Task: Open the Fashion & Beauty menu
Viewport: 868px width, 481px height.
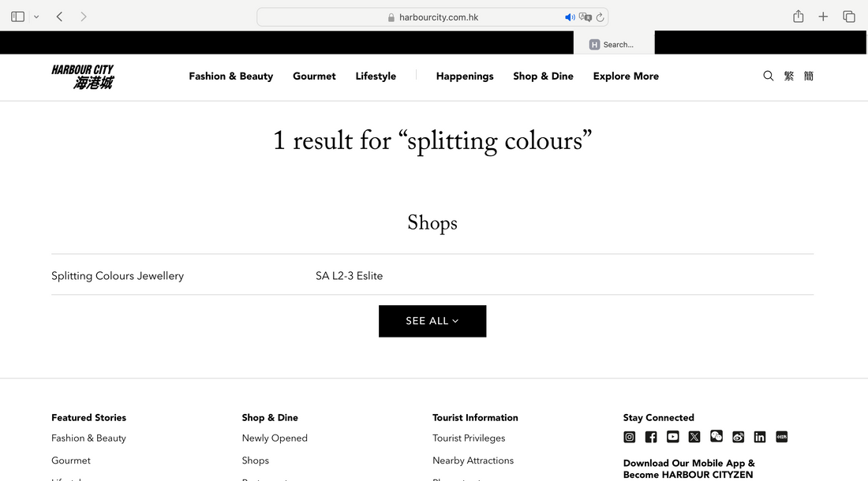Action: 230,76
